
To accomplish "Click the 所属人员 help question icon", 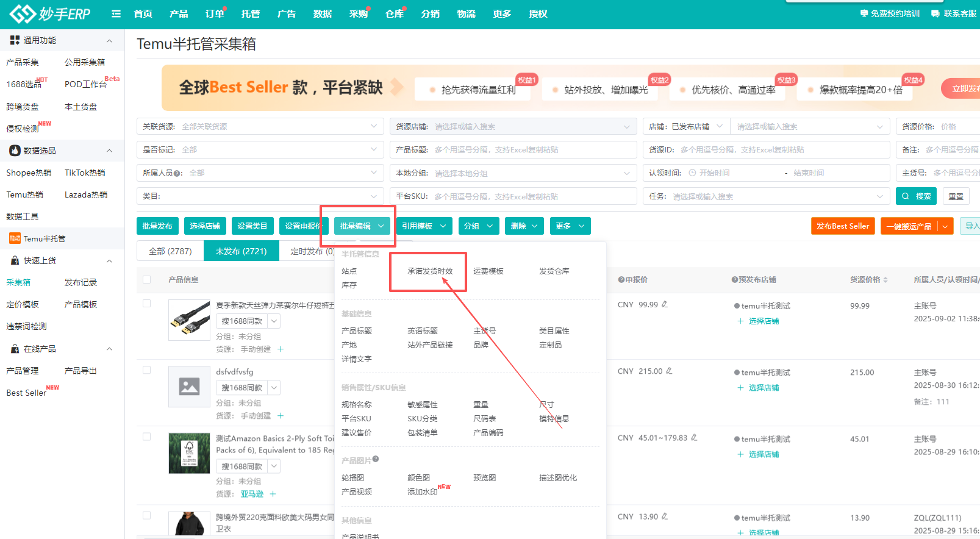I will tap(177, 173).
